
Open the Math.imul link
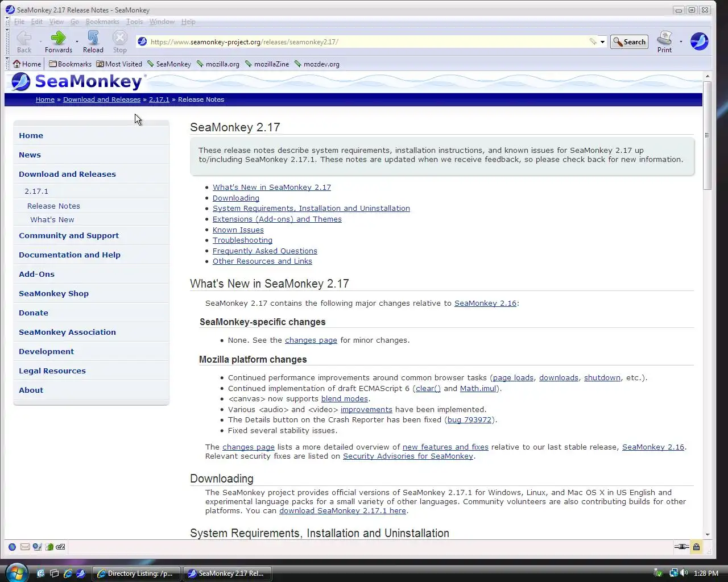pos(478,388)
